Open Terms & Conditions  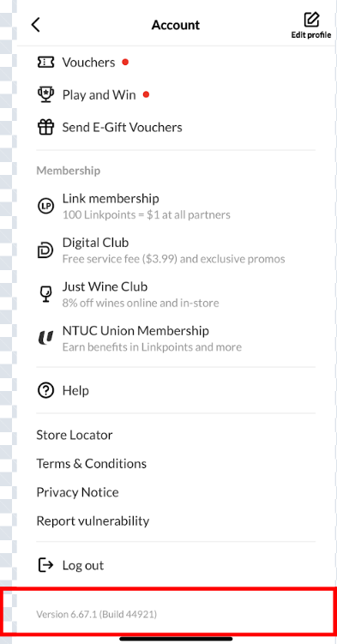click(x=92, y=464)
